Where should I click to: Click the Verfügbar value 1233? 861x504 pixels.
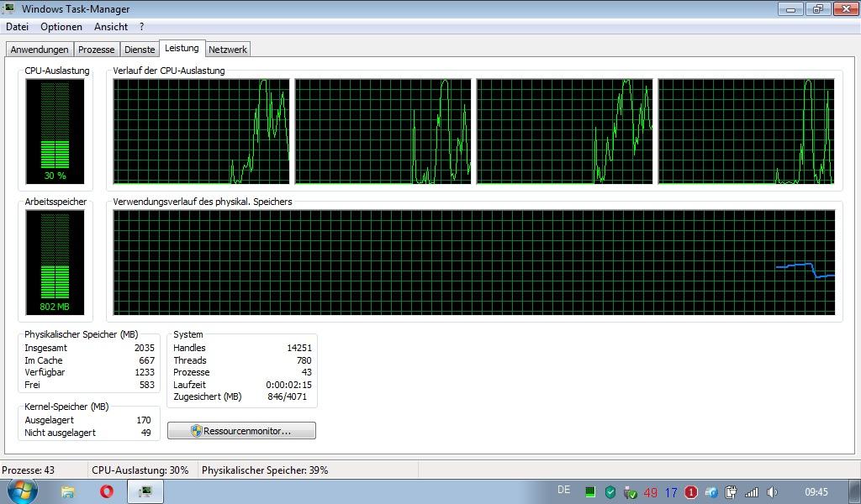(145, 372)
